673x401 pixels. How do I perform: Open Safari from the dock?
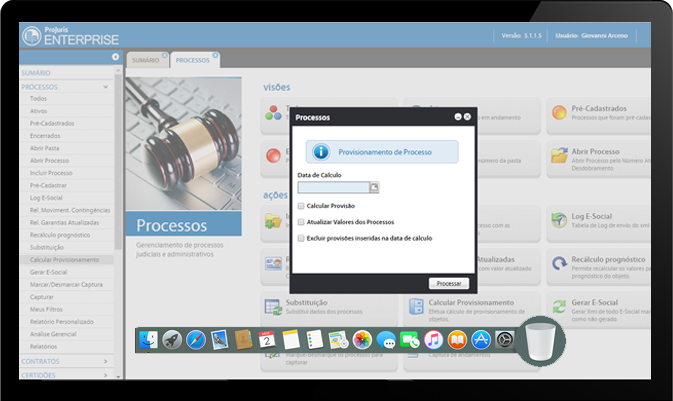(196, 340)
